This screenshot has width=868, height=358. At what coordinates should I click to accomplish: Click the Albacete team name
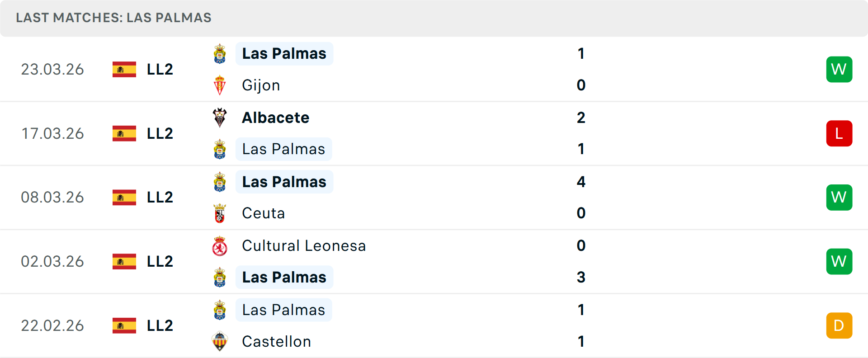point(276,118)
